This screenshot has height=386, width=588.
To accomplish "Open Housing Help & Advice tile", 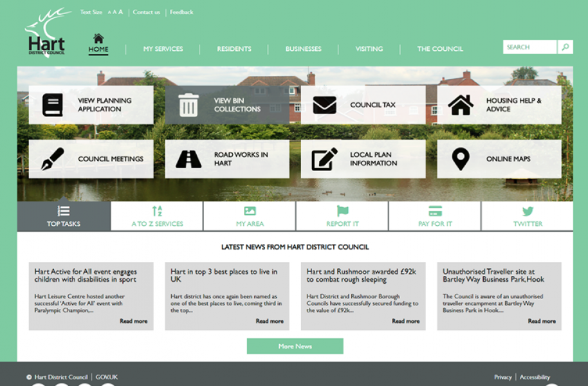I will pos(499,105).
